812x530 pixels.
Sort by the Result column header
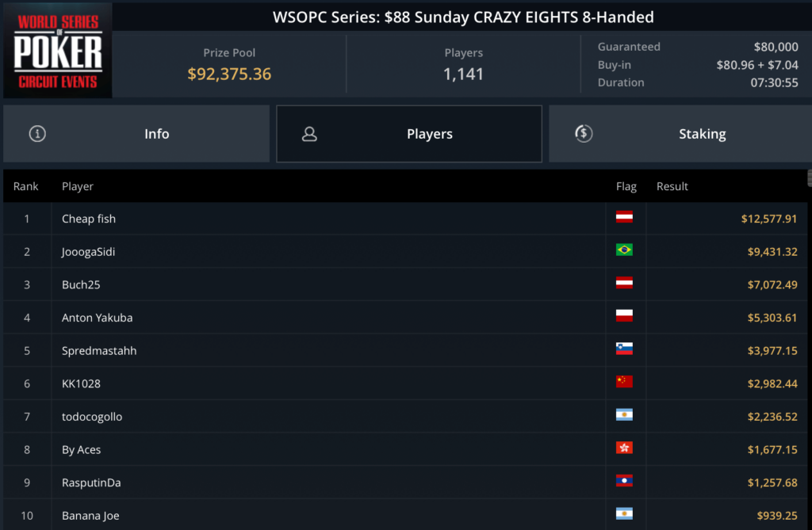click(672, 187)
